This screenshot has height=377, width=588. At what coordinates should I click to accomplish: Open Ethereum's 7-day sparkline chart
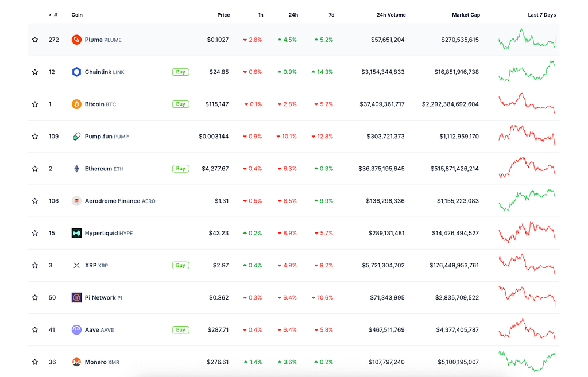click(527, 168)
